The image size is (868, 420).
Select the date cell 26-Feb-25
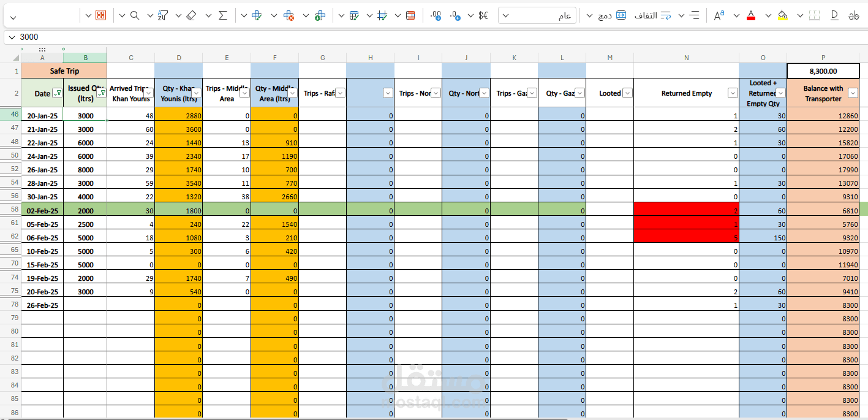click(x=42, y=305)
